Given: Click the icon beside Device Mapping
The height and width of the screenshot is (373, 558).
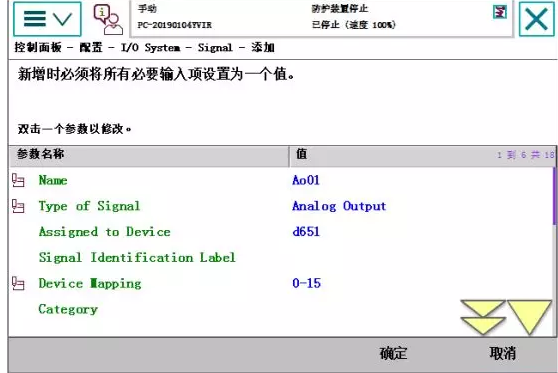Looking at the screenshot, I should [18, 283].
